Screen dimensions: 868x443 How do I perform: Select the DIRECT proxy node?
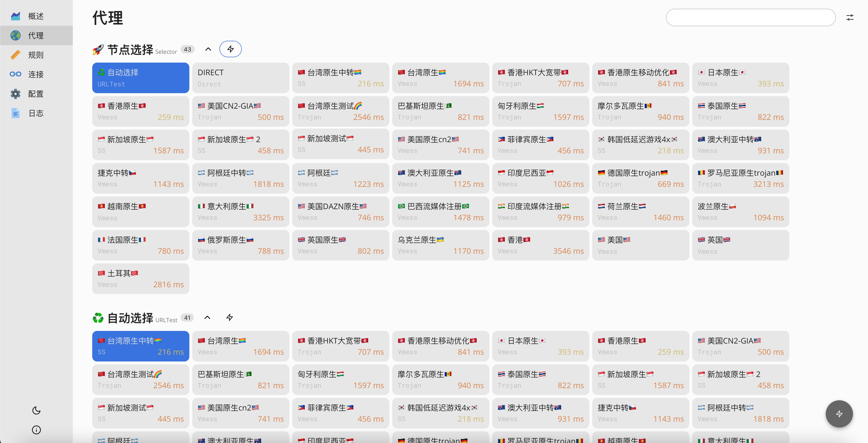coord(240,78)
